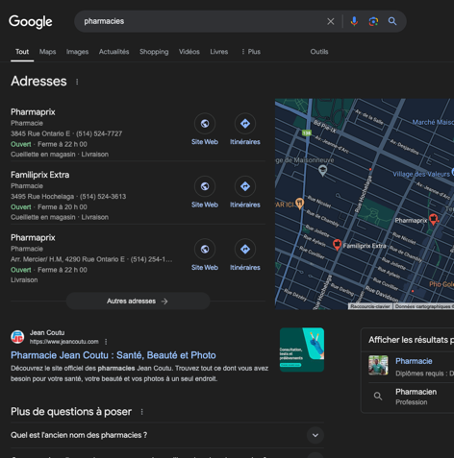Click the Google logo
The height and width of the screenshot is (458, 454).
coord(30,22)
